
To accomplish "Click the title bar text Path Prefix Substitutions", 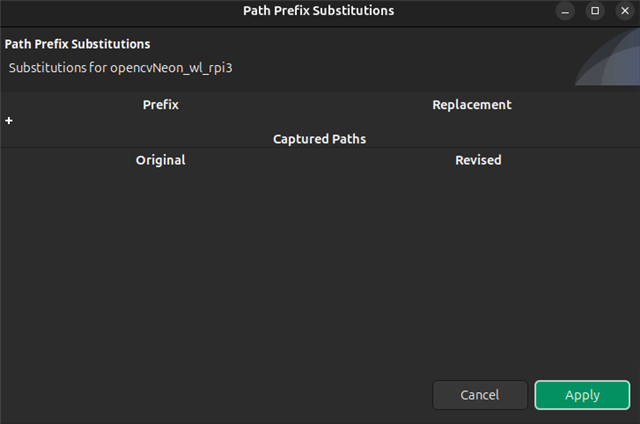I will point(319,11).
